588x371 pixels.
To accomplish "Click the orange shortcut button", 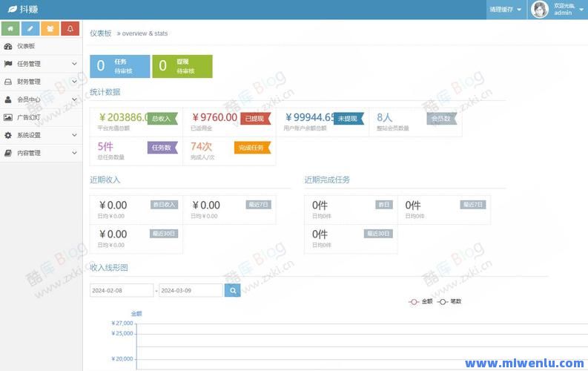I will [50, 28].
